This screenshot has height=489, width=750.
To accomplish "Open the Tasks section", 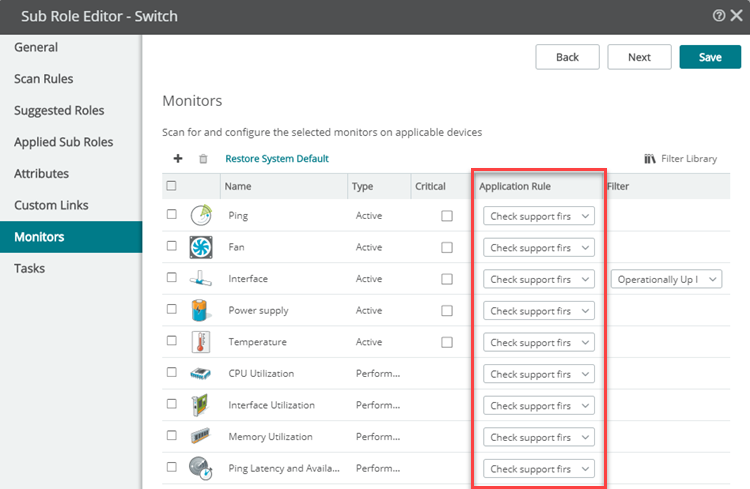I will (71, 268).
